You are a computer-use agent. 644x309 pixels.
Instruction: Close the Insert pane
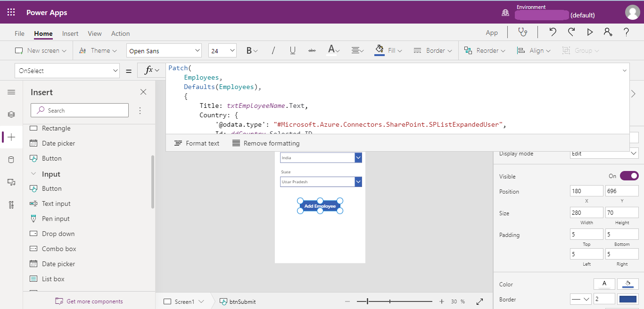(143, 92)
